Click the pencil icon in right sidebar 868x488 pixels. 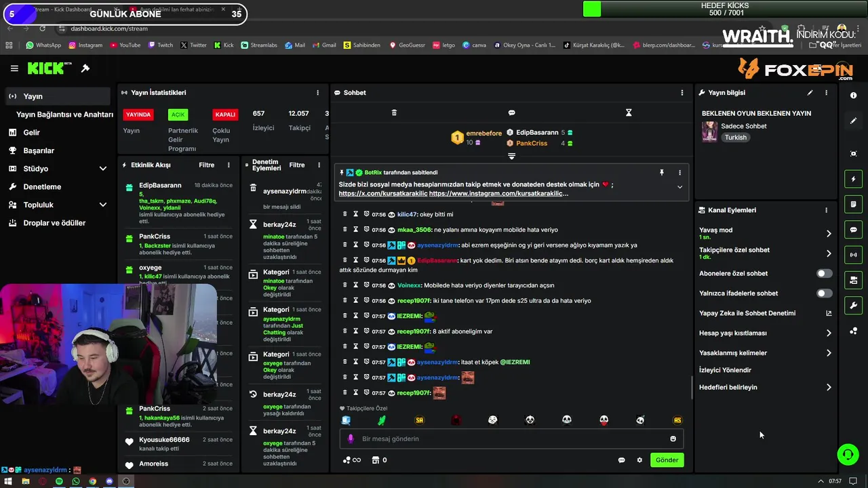coord(853,121)
